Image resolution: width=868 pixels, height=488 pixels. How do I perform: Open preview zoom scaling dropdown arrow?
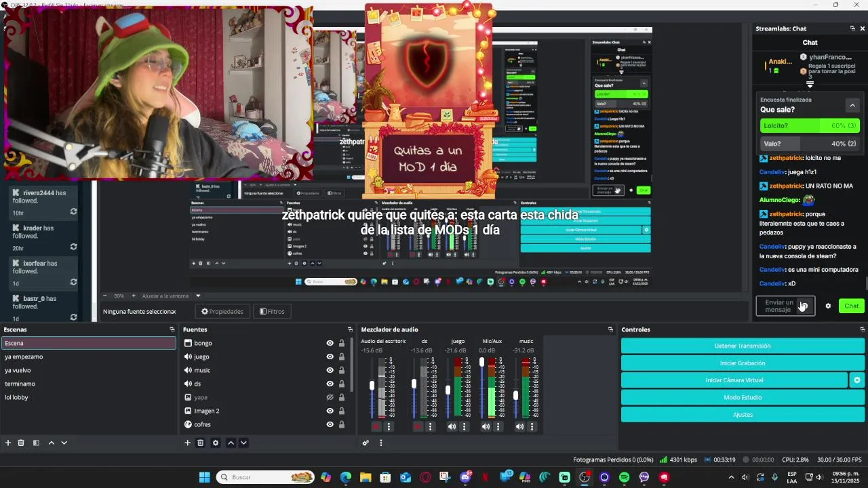(198, 296)
